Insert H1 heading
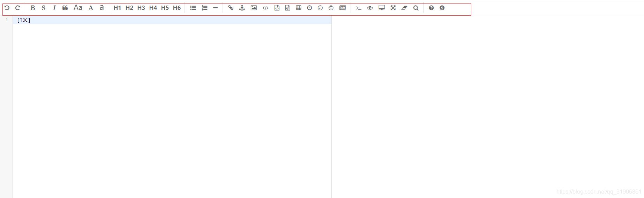This screenshot has width=644, height=198. pyautogui.click(x=117, y=8)
